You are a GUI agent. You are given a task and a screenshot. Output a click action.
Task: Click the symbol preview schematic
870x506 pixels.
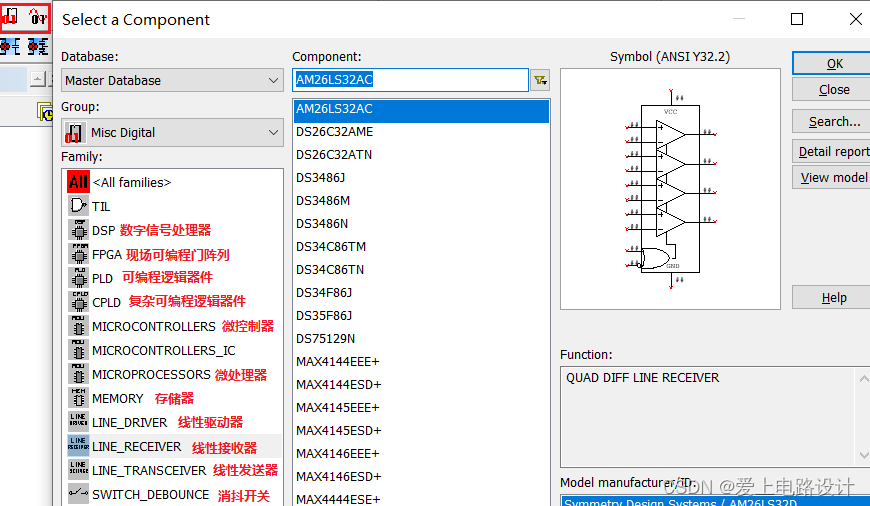[670, 189]
